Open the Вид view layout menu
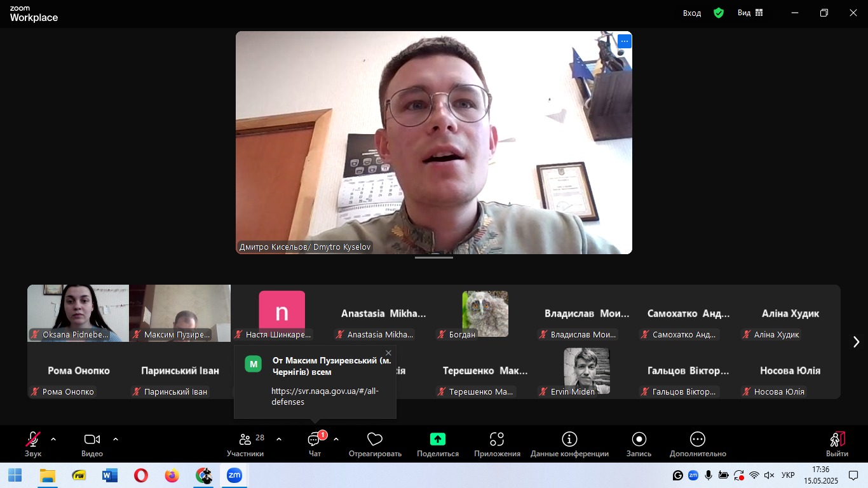The image size is (868, 488). click(750, 13)
